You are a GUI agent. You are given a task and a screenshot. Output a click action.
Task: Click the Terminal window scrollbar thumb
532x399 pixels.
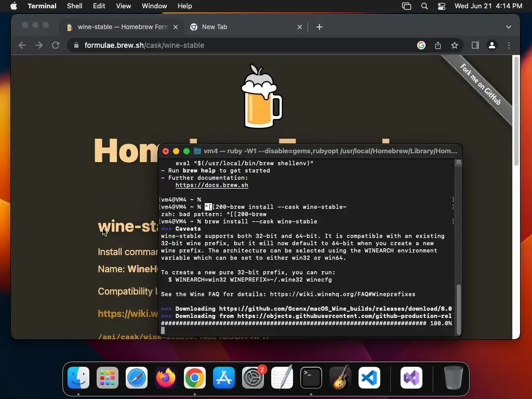459,310
